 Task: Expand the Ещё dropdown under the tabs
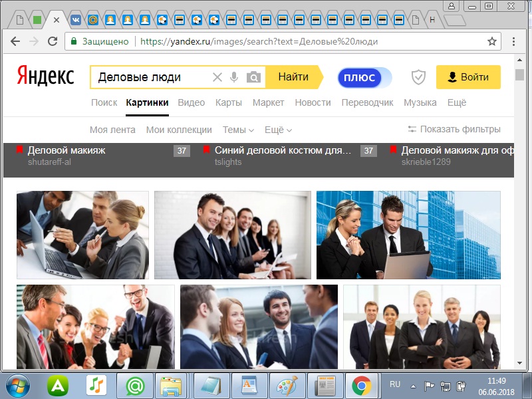[x=278, y=130]
